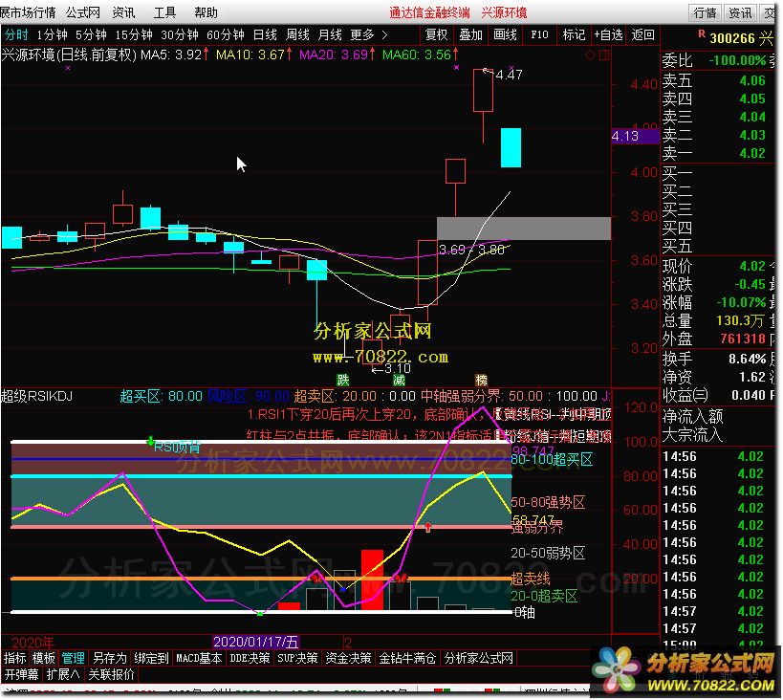Click the split-window icon beside the diamond
This screenshot has height=700, width=783.
coord(604,55)
